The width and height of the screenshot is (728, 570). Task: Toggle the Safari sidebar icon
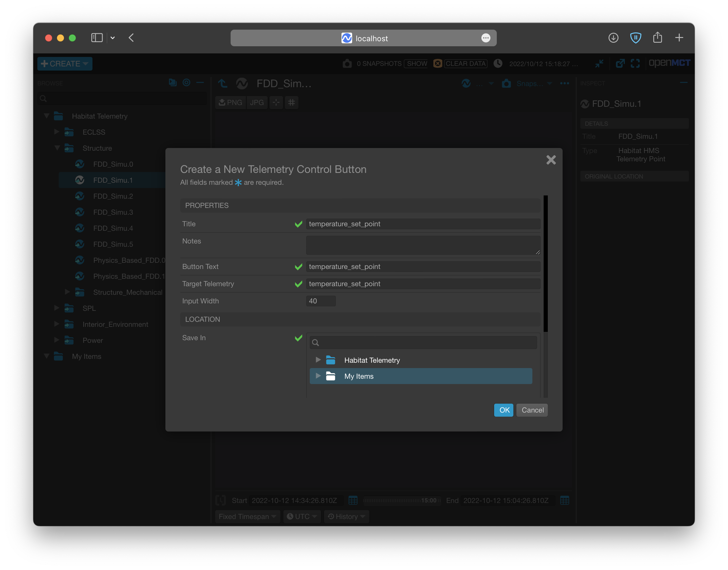(97, 38)
